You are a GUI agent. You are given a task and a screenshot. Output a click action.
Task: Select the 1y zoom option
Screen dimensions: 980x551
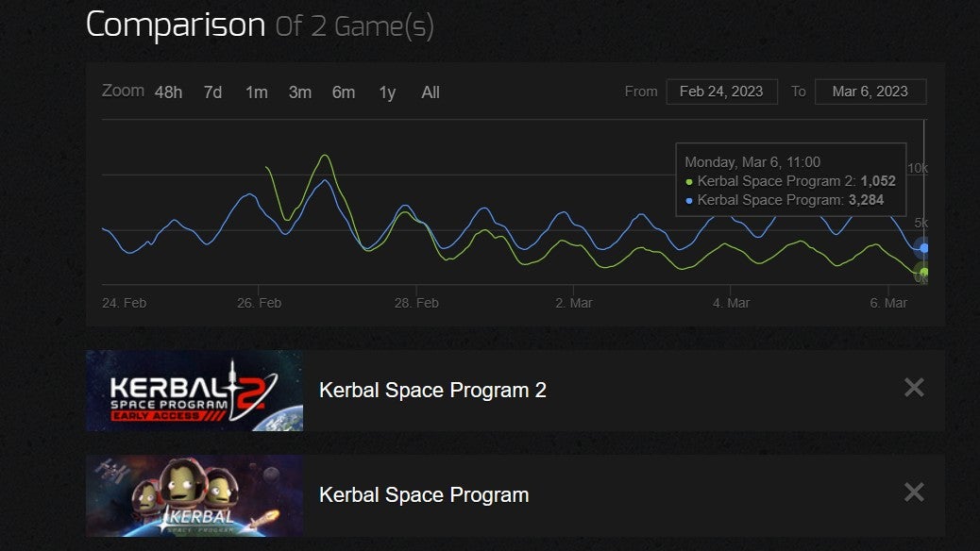(x=386, y=92)
